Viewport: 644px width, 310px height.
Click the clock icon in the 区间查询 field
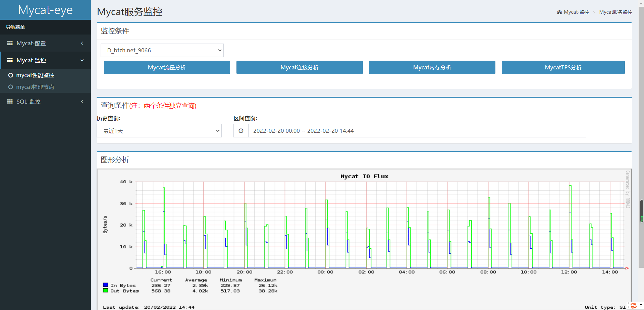[241, 131]
